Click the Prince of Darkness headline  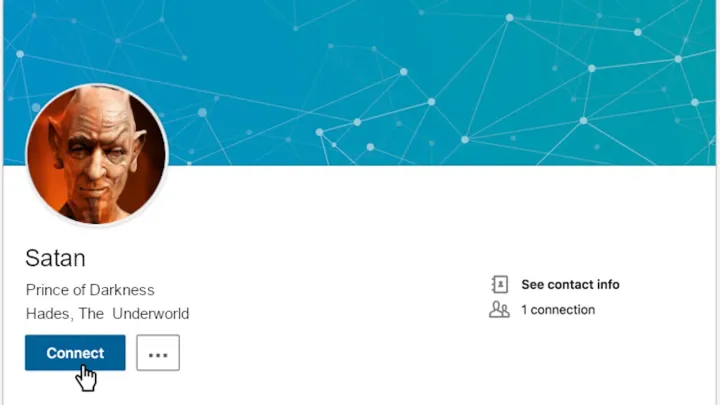click(90, 290)
